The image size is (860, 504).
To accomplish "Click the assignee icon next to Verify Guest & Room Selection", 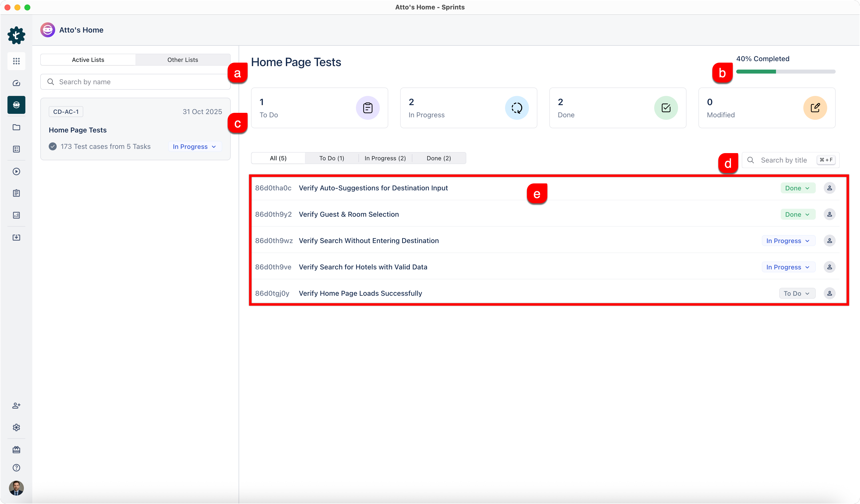I will (830, 214).
